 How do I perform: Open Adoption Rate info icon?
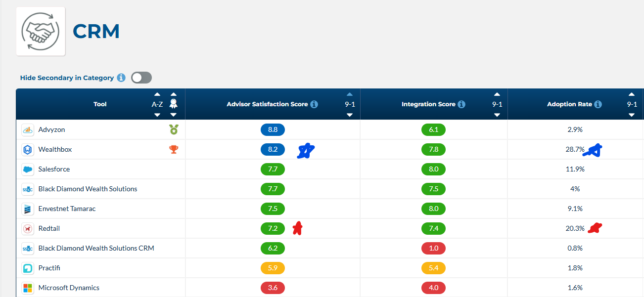pos(598,104)
